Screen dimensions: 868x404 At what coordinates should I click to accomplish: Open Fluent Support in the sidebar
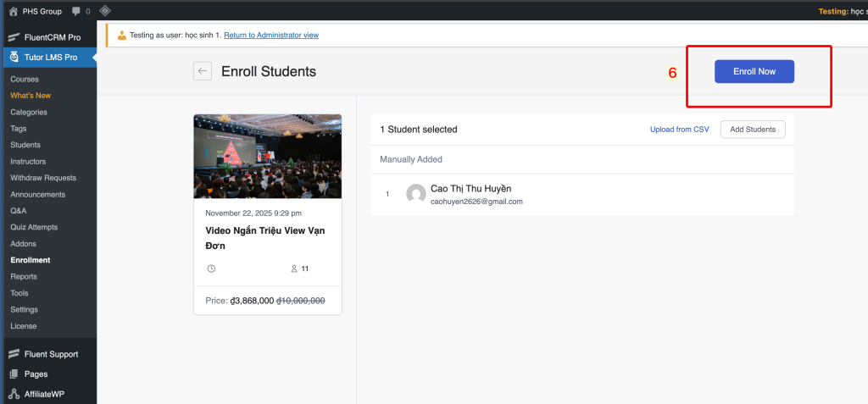51,354
